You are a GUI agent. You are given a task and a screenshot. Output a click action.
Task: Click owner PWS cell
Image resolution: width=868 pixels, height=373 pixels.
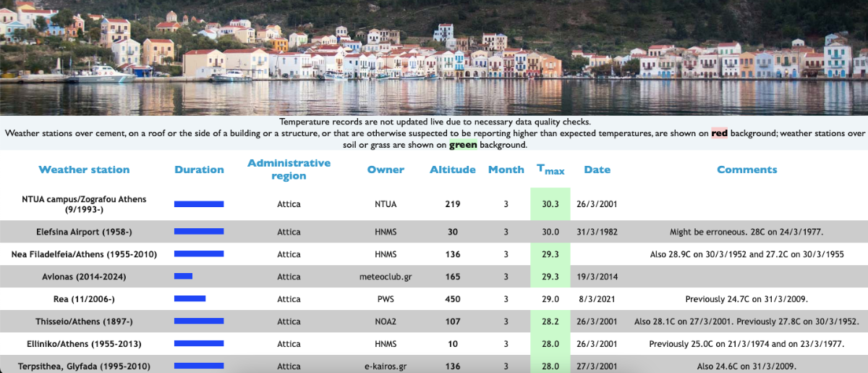[386, 299]
